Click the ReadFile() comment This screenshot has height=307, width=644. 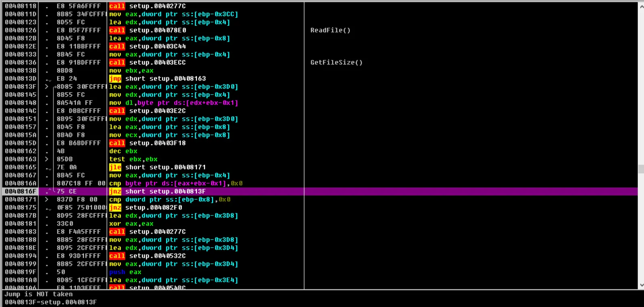pyautogui.click(x=330, y=30)
